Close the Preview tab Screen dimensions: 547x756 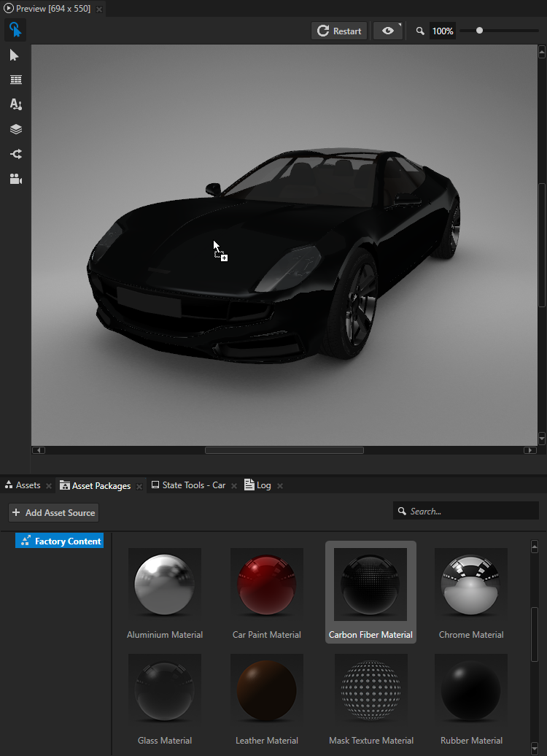pyautogui.click(x=98, y=9)
